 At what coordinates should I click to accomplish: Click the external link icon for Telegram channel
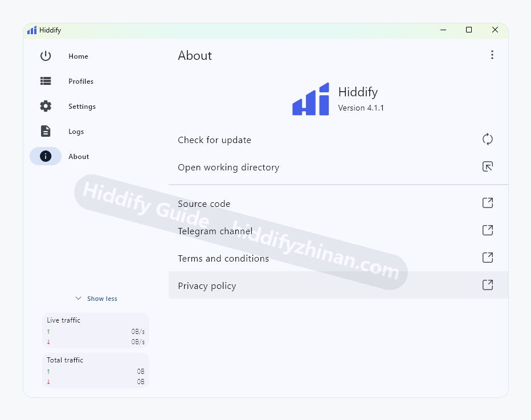pos(488,230)
